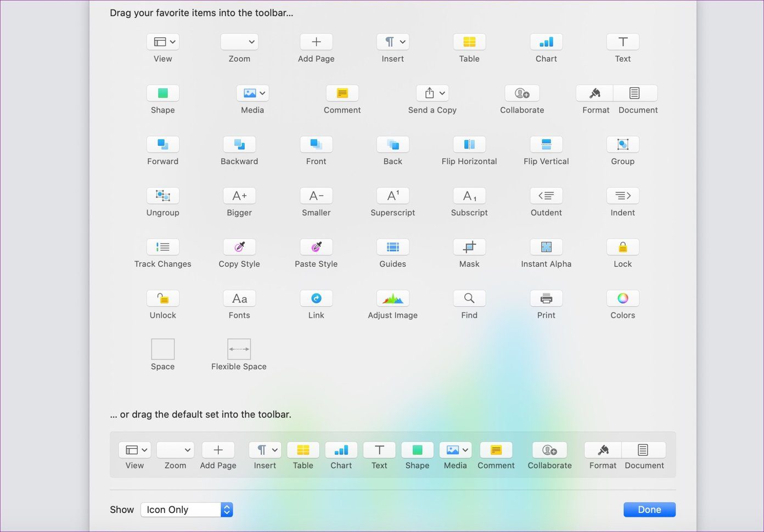The image size is (764, 532).
Task: Select the green Shape icon in the favorite items grid
Action: point(163,93)
